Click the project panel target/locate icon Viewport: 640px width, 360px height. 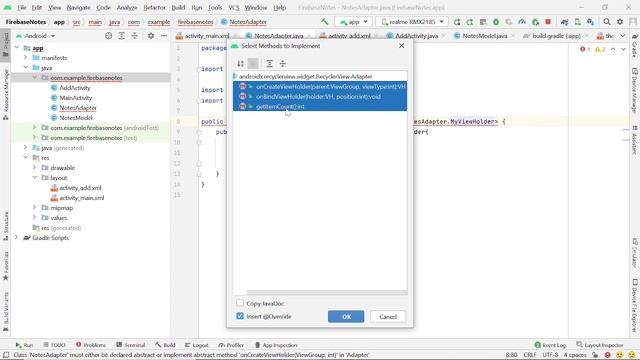(109, 36)
